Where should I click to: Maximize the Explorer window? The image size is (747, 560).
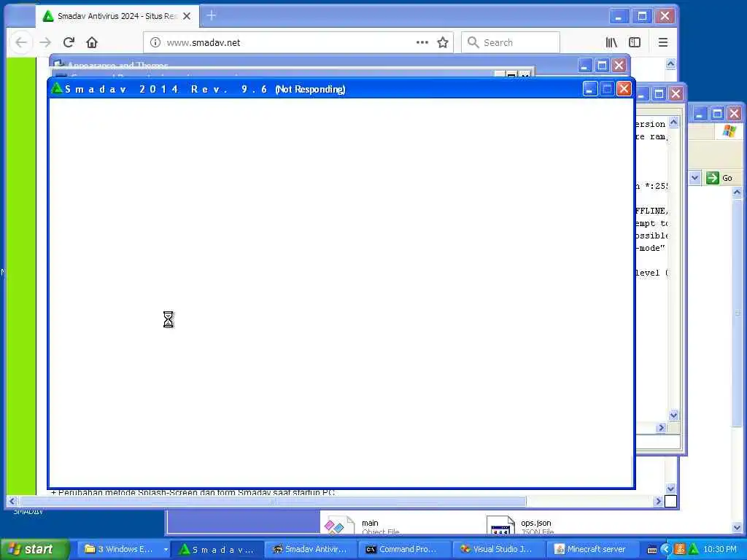coord(717,114)
